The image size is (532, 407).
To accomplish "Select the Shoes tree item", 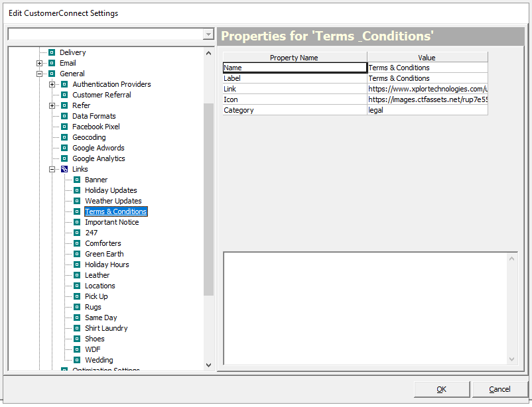I will tap(95, 339).
